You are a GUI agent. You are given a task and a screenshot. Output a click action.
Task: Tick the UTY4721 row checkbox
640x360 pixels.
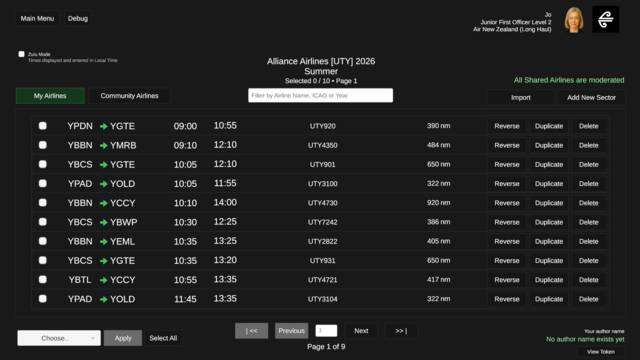point(42,279)
